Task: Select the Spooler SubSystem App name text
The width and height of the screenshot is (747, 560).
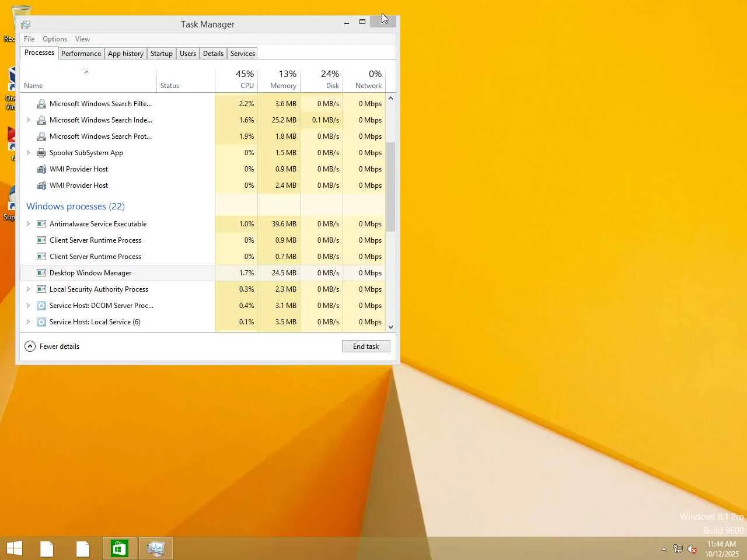Action: [x=86, y=153]
